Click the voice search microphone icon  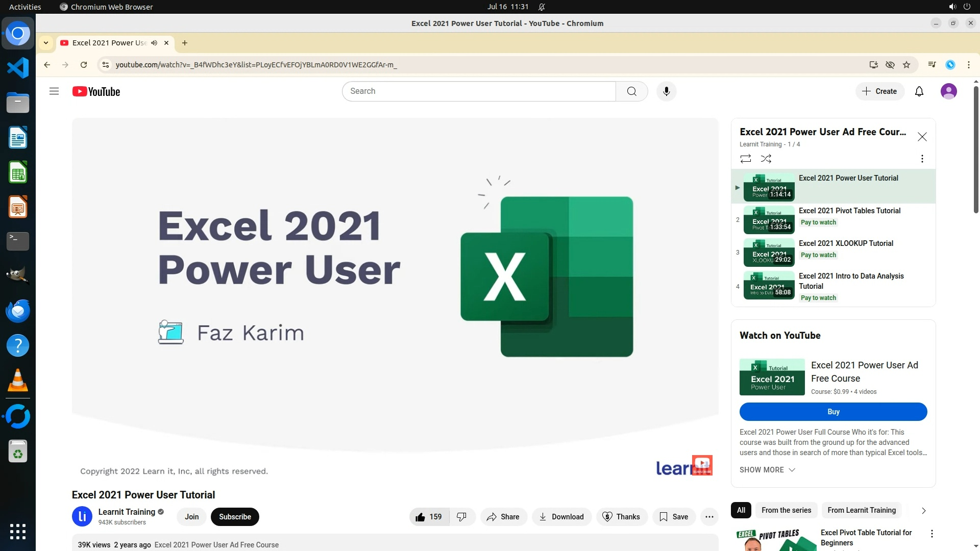[x=666, y=91]
